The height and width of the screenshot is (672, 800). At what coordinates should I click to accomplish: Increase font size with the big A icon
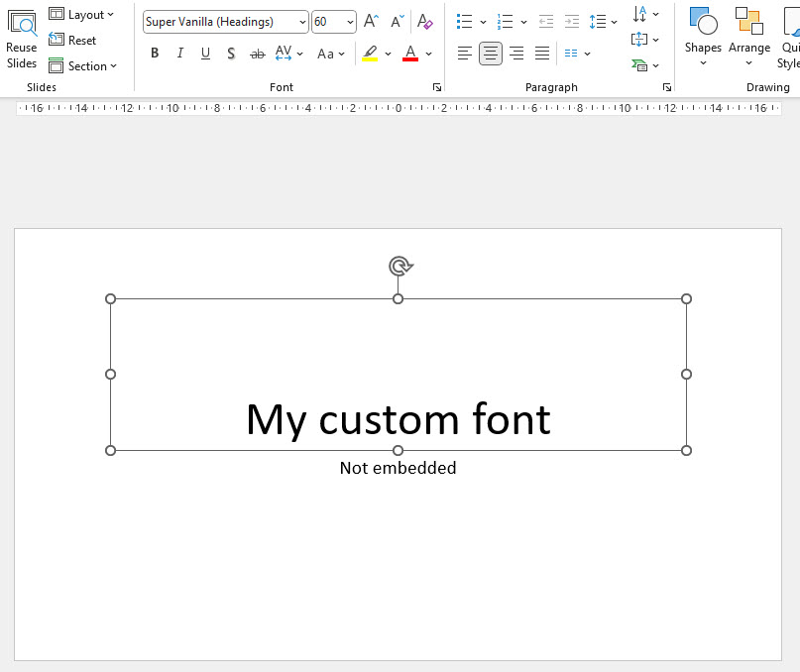tap(371, 22)
